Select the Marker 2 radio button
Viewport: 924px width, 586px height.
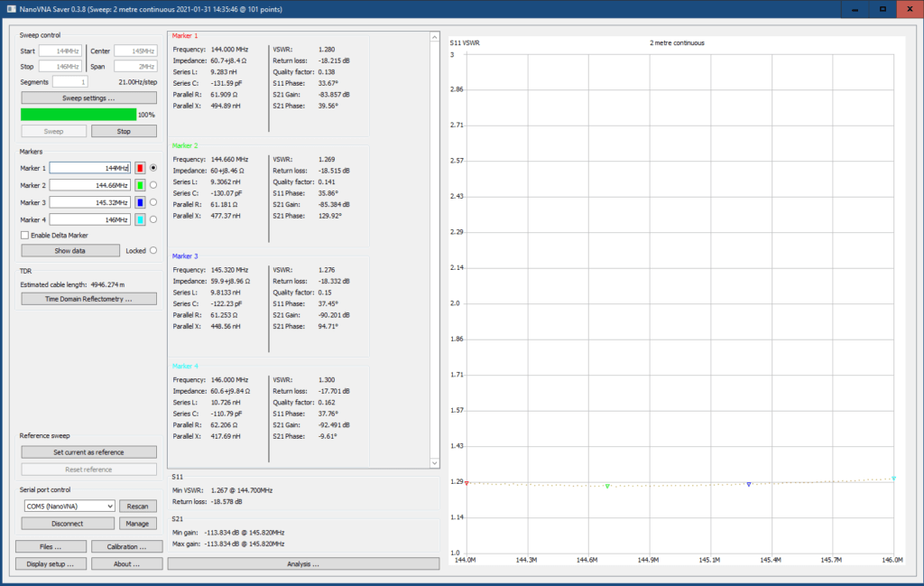153,185
